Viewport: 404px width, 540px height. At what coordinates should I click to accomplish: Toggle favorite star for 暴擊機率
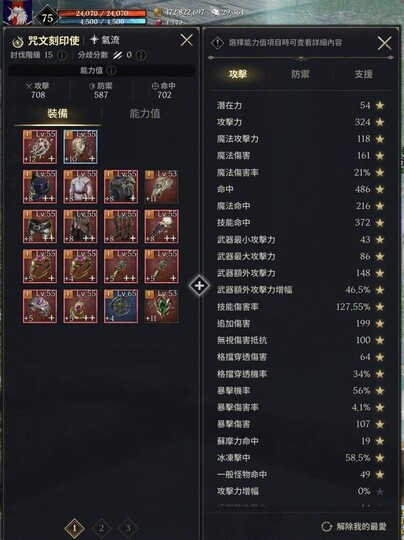coord(380,391)
